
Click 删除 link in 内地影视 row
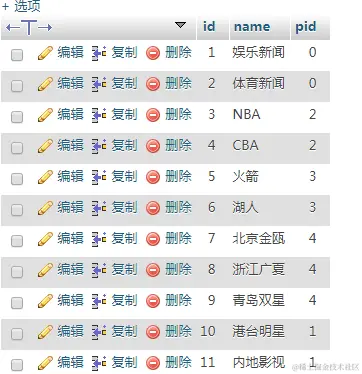coord(178,362)
